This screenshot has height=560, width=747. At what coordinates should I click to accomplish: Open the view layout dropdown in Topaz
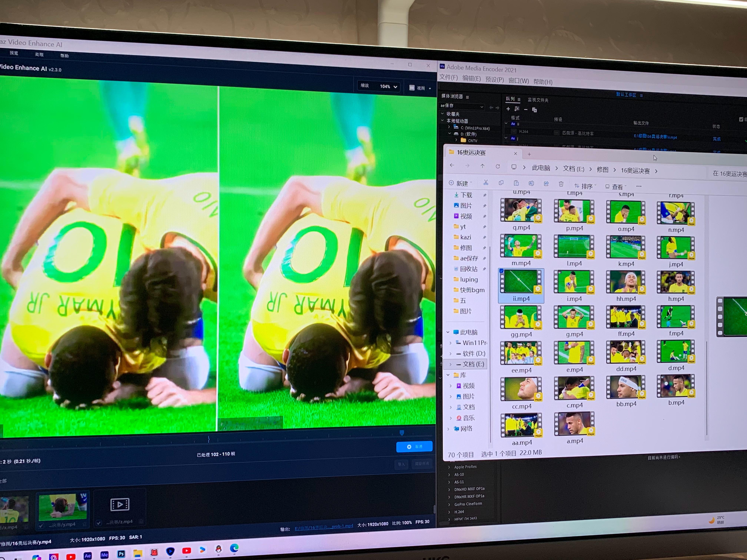(x=420, y=88)
